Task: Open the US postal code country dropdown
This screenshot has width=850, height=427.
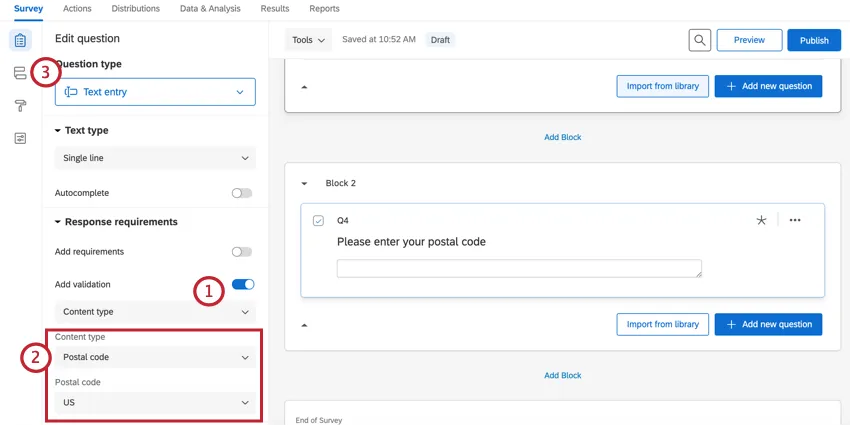Action: pos(155,403)
